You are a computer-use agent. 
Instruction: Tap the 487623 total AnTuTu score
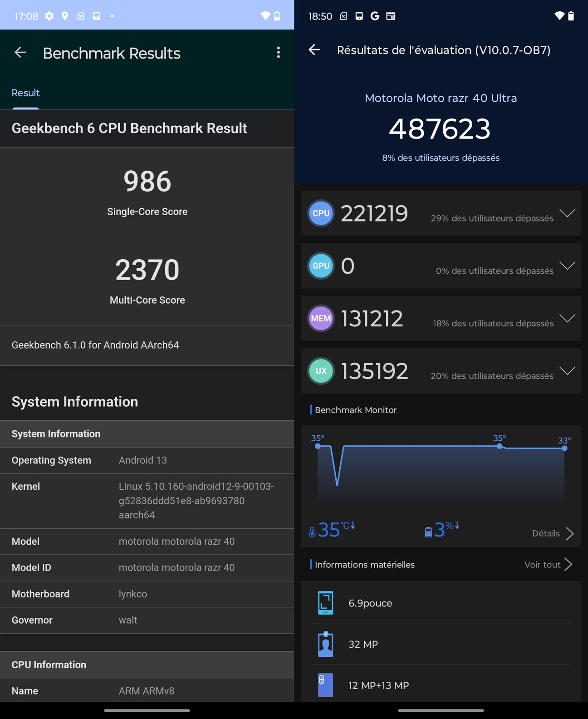coord(440,129)
